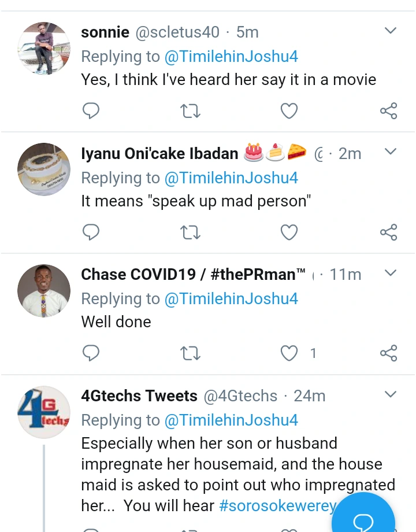Like sonnie's tweet
This screenshot has width=416, height=532.
click(289, 110)
